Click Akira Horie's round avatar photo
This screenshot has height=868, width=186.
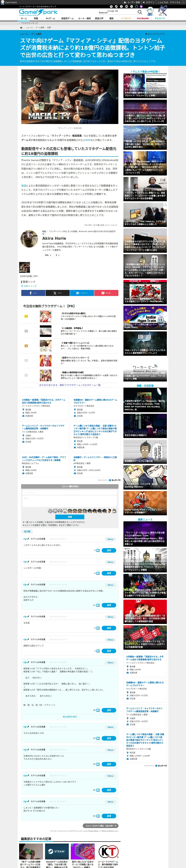tap(29, 239)
